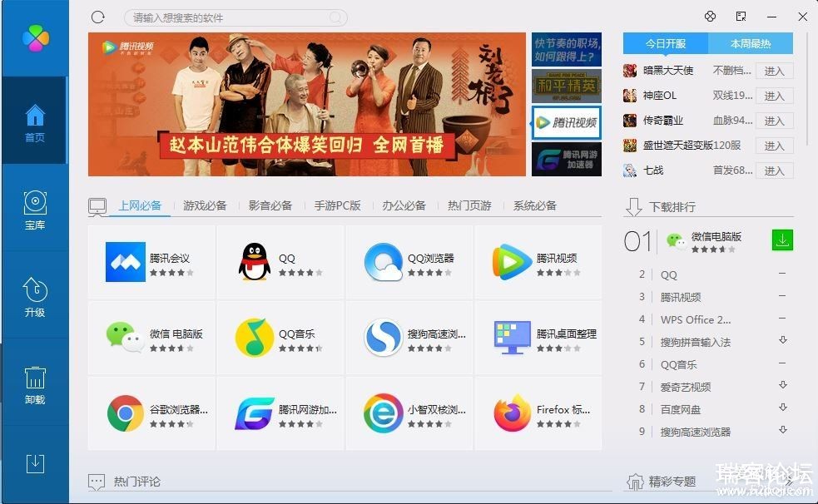818x504 pixels.
Task: Open 腾讯视频 in download ranking row 3
Action: [x=680, y=297]
